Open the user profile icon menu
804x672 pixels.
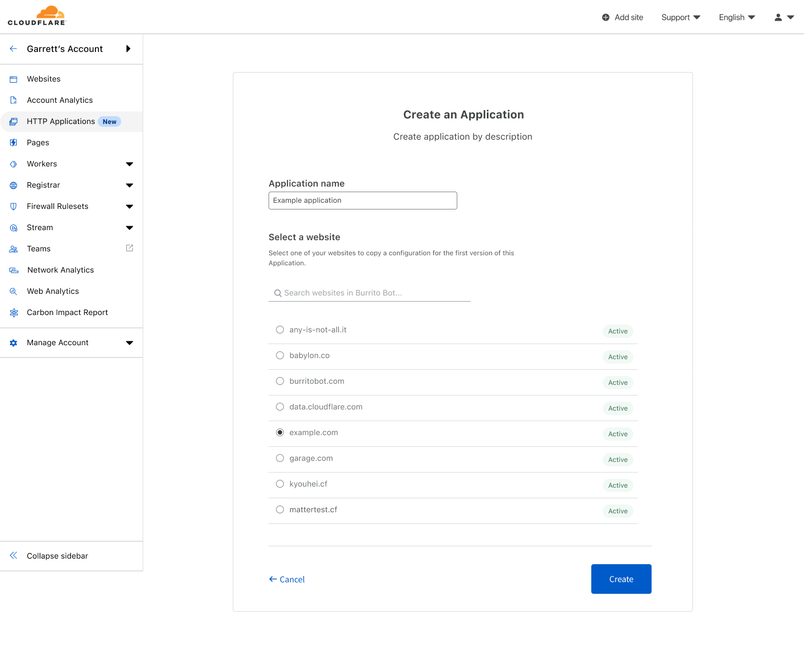[778, 17]
